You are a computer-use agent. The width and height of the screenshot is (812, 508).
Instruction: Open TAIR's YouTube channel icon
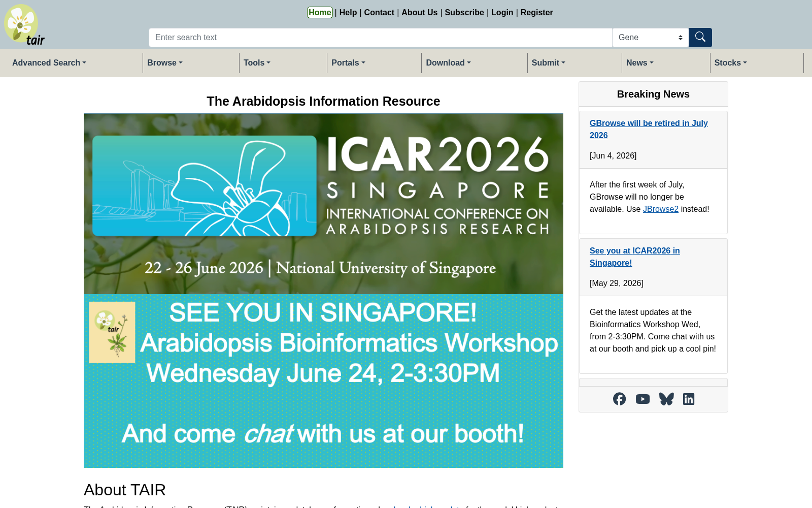pos(642,399)
